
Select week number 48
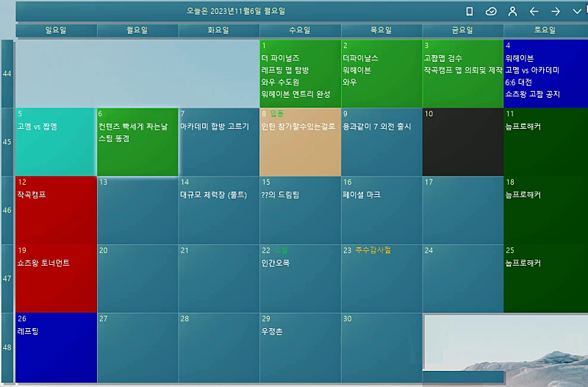7,347
